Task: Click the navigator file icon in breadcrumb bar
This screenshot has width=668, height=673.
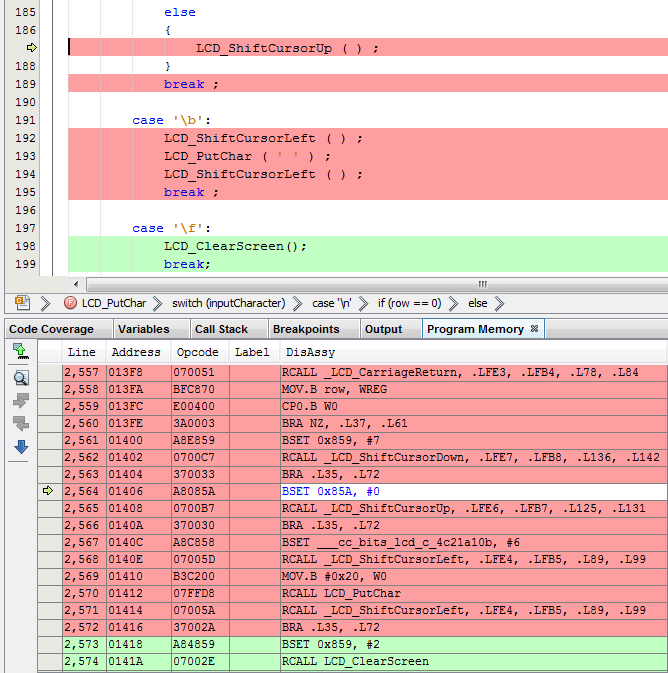Action: point(22,303)
